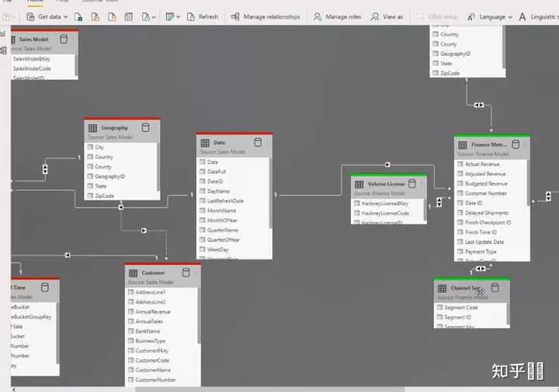Click the storage mode icon on Customer table
Screen dimensions: 559x392
tap(186, 272)
